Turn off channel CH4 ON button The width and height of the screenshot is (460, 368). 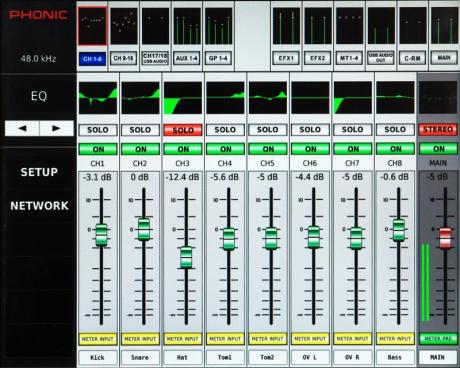(225, 149)
